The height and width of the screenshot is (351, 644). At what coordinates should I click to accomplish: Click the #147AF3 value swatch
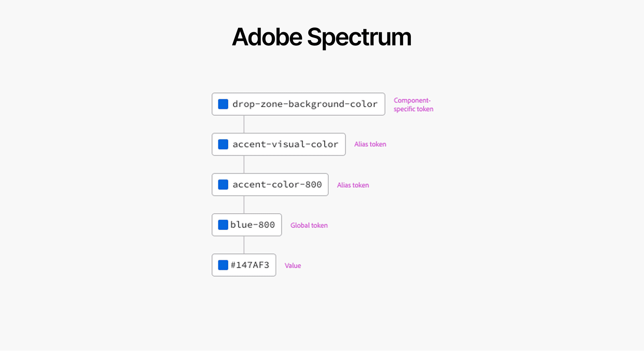pyautogui.click(x=223, y=265)
